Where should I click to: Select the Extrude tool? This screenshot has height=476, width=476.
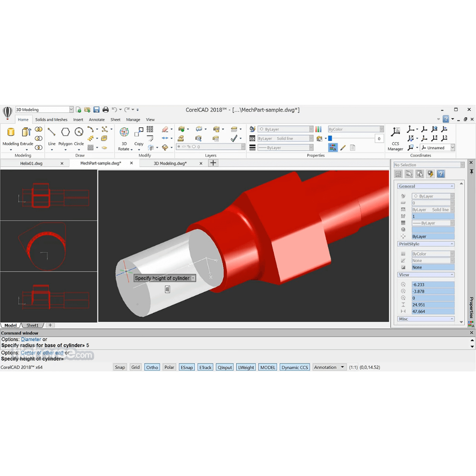coord(26,136)
